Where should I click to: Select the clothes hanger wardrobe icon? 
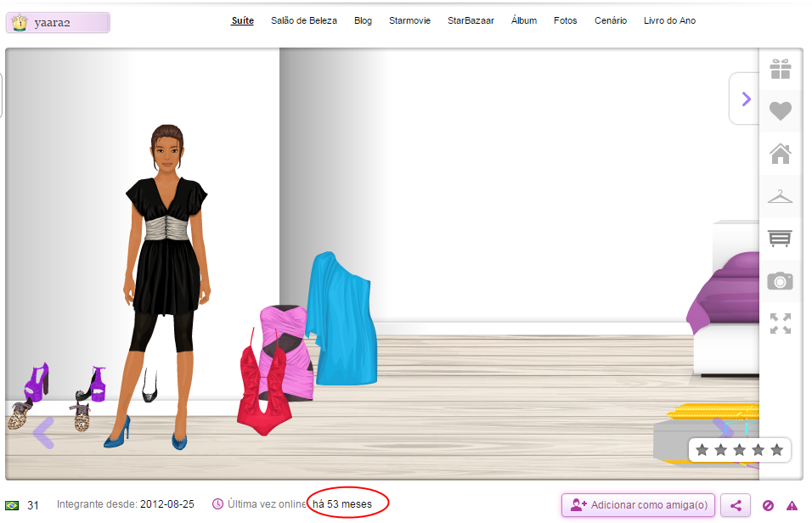(x=780, y=195)
